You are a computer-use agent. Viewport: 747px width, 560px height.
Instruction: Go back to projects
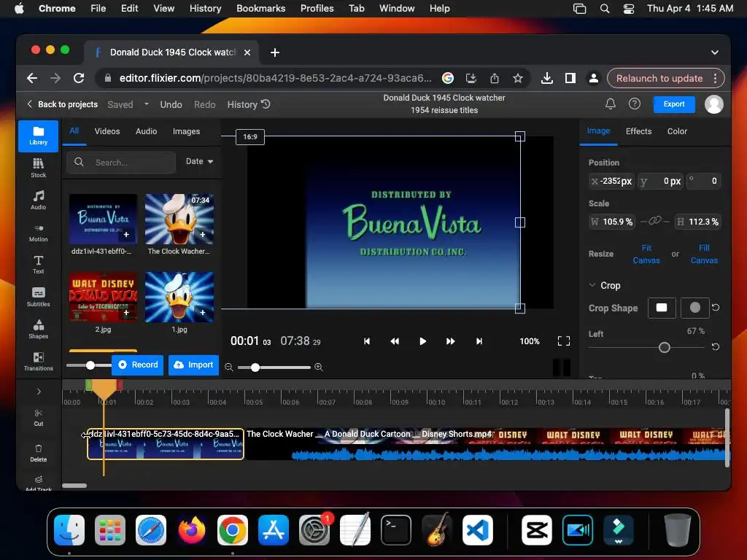coord(63,104)
